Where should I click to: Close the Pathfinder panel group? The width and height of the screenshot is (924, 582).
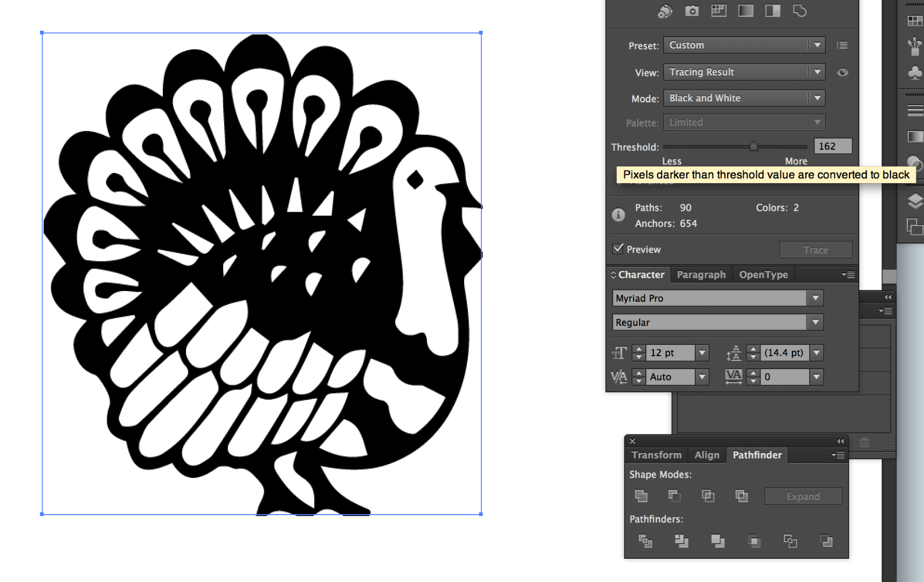(x=633, y=441)
